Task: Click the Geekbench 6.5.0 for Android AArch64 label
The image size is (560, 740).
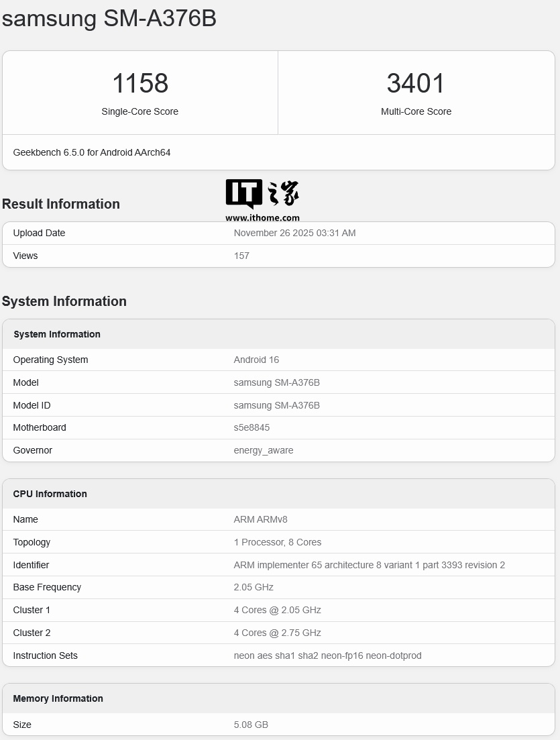Action: pyautogui.click(x=92, y=152)
